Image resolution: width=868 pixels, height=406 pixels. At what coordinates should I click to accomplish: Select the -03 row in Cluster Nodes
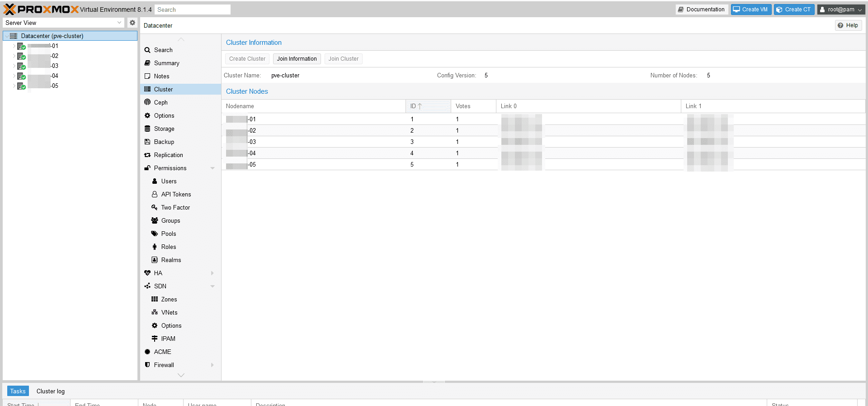pyautogui.click(x=543, y=142)
